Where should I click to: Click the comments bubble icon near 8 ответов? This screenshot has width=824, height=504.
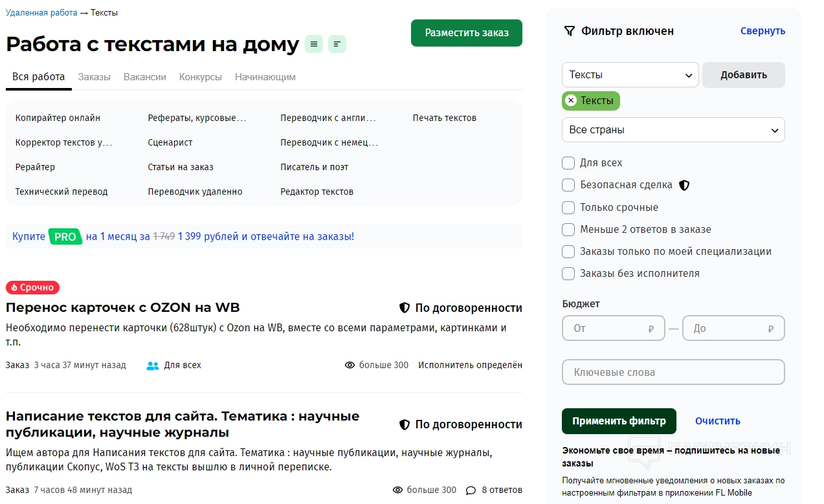click(471, 490)
